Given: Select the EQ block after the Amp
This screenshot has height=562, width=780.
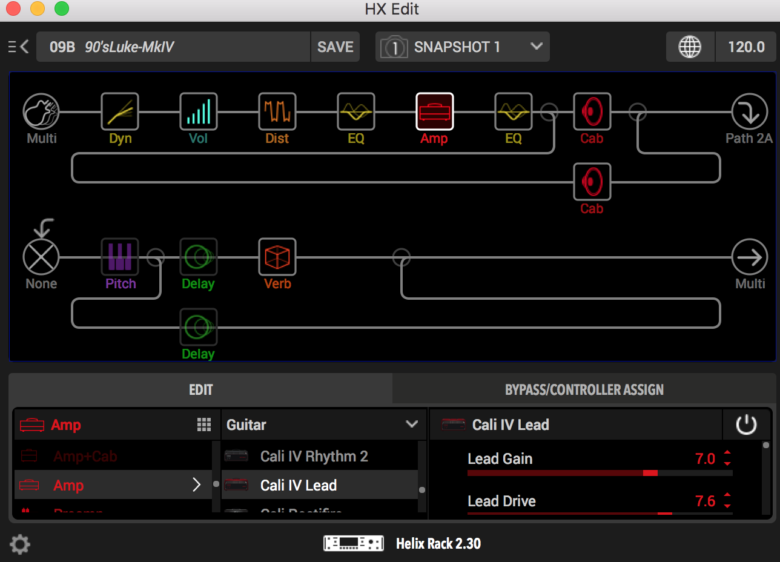Looking at the screenshot, I should coord(513,111).
